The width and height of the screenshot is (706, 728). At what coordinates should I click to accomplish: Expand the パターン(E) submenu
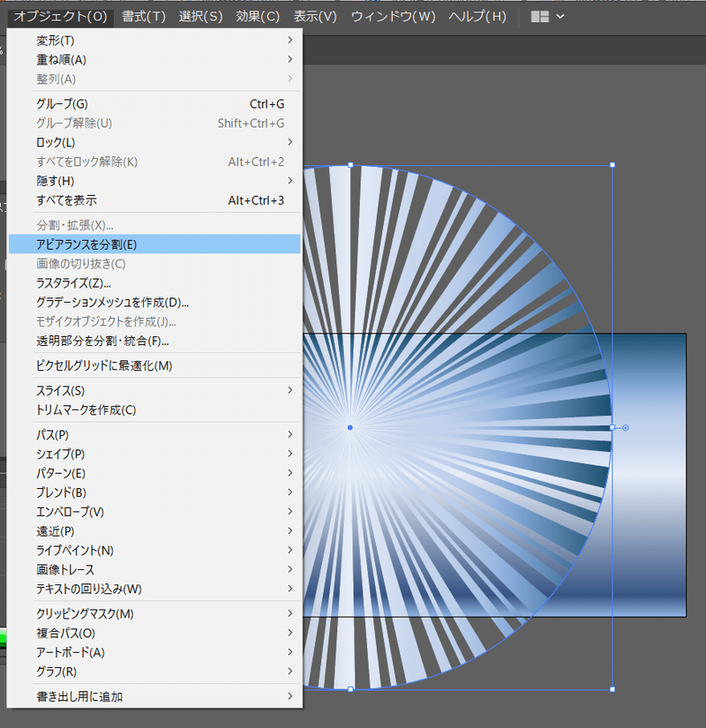click(x=154, y=473)
